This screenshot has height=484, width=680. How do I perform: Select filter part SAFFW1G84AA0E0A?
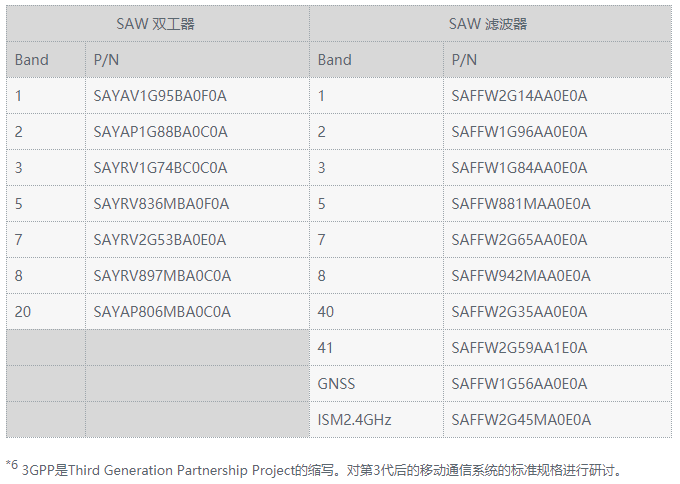coord(519,168)
